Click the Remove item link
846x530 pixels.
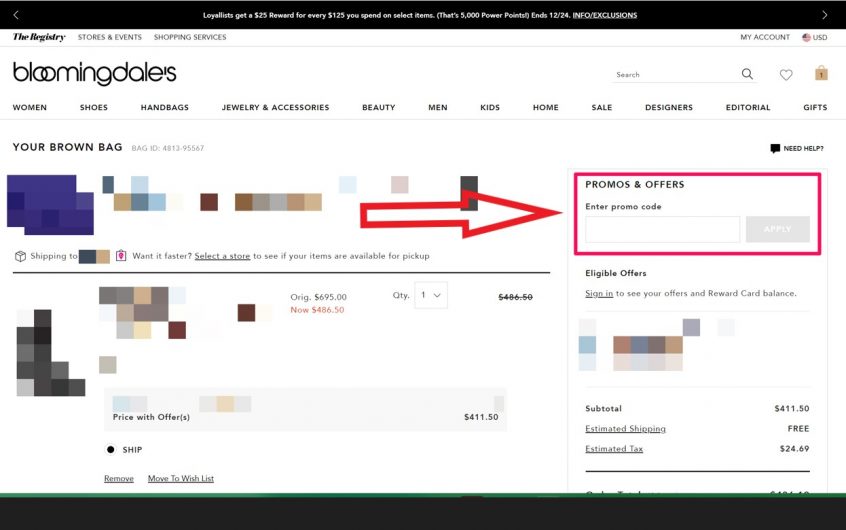pos(119,479)
